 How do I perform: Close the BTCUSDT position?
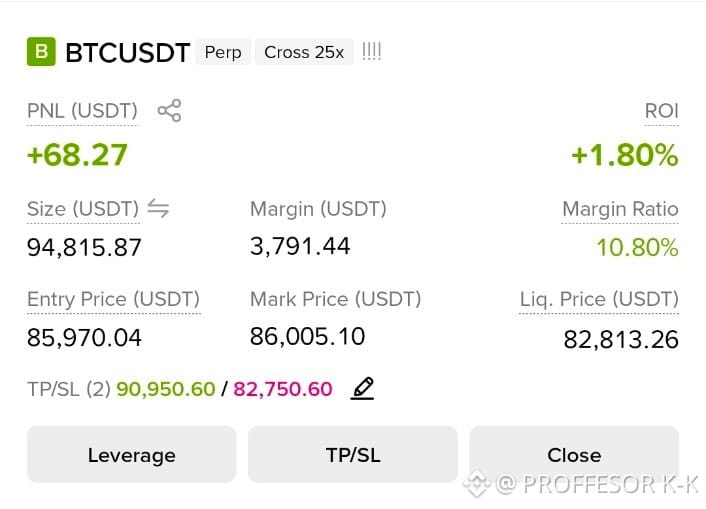574,454
